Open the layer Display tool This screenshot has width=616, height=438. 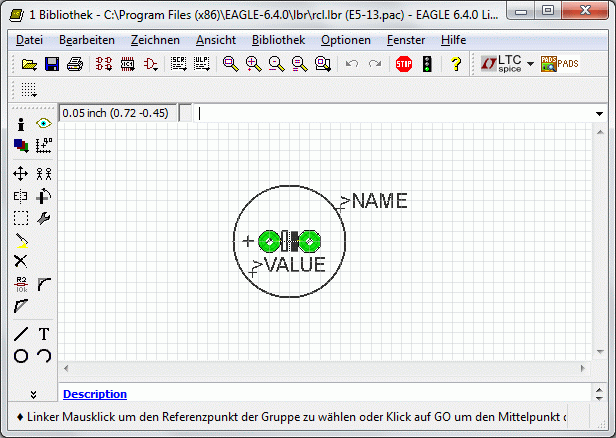click(x=21, y=146)
